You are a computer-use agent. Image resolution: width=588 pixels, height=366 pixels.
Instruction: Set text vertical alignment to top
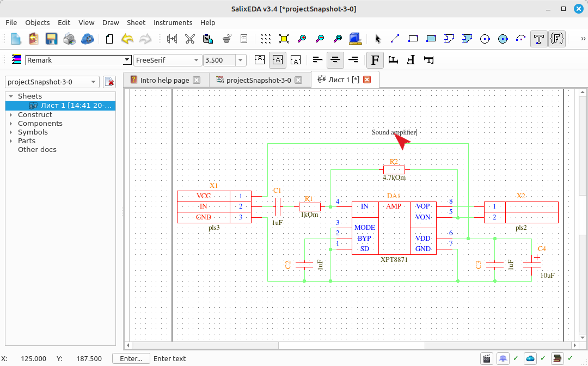point(260,60)
